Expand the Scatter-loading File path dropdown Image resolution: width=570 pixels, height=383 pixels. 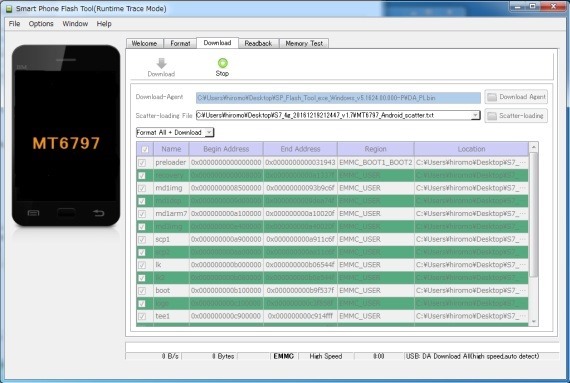(x=475, y=115)
